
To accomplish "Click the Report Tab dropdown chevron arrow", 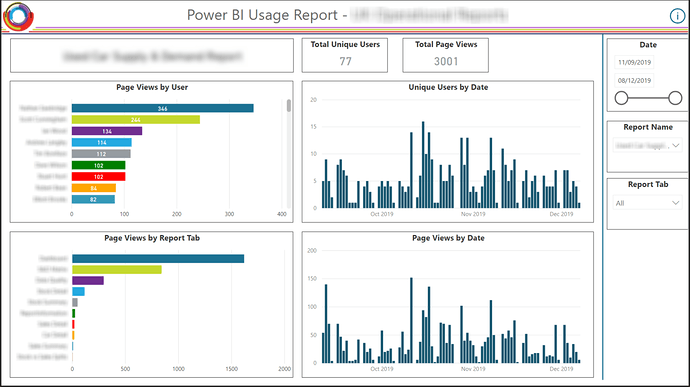I will 675,203.
